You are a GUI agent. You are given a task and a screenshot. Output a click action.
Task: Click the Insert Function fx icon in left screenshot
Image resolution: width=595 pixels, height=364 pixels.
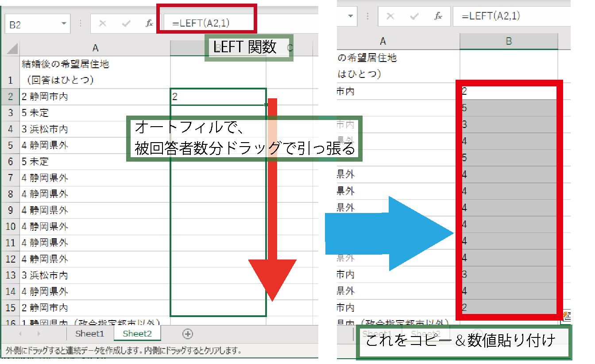click(149, 24)
